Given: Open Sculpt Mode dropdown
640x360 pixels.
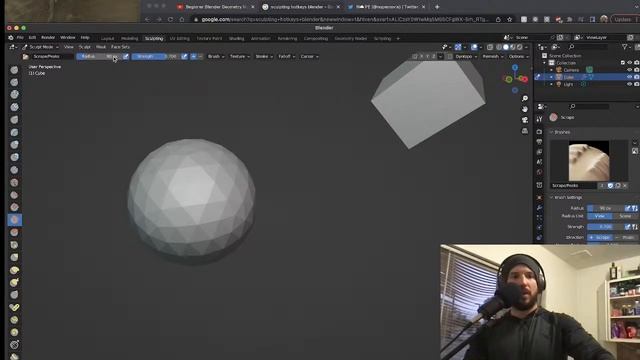Looking at the screenshot, I should (40, 47).
